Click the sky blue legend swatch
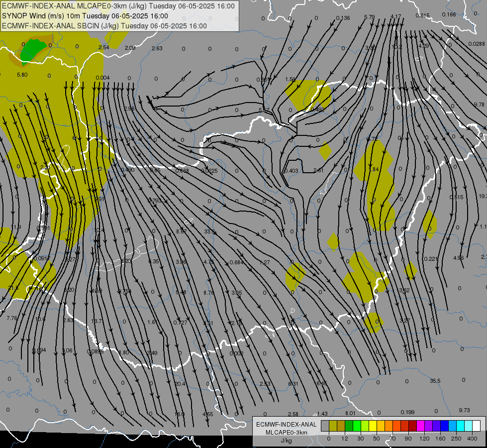 pyautogui.click(x=453, y=426)
